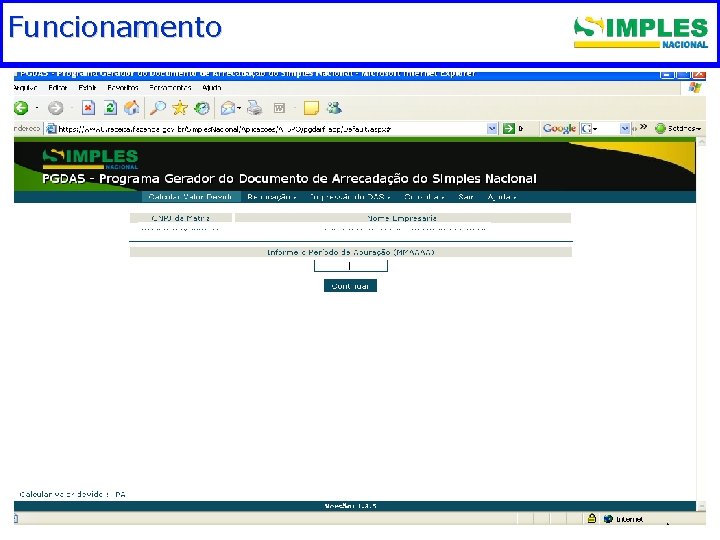Screen dimensions: 720x540
Task: Open the Ajuda menu in the browser
Action: 211,87
